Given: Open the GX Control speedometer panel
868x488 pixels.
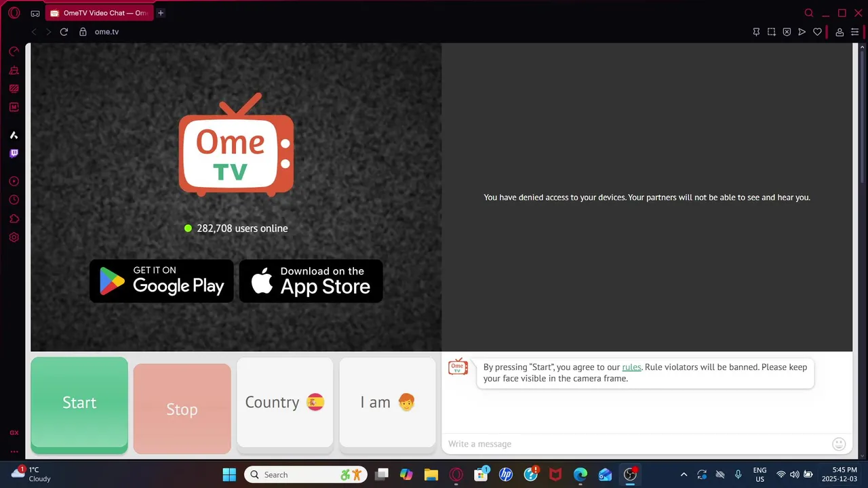Looking at the screenshot, I should coord(14,52).
